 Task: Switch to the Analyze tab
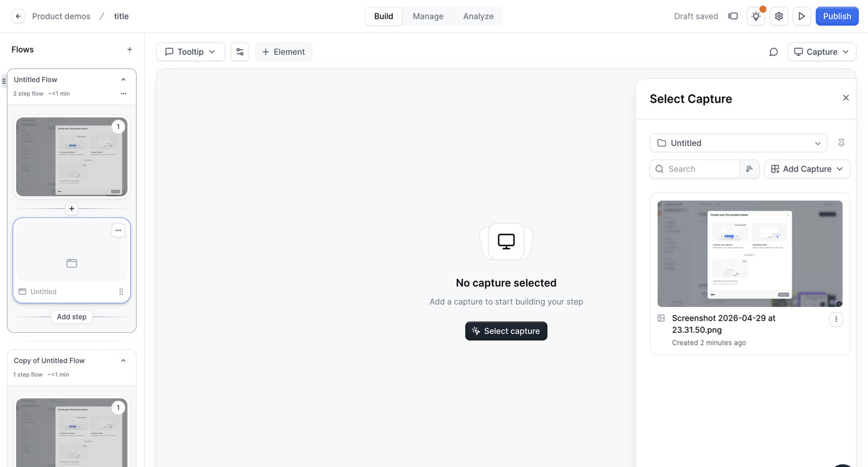click(478, 16)
